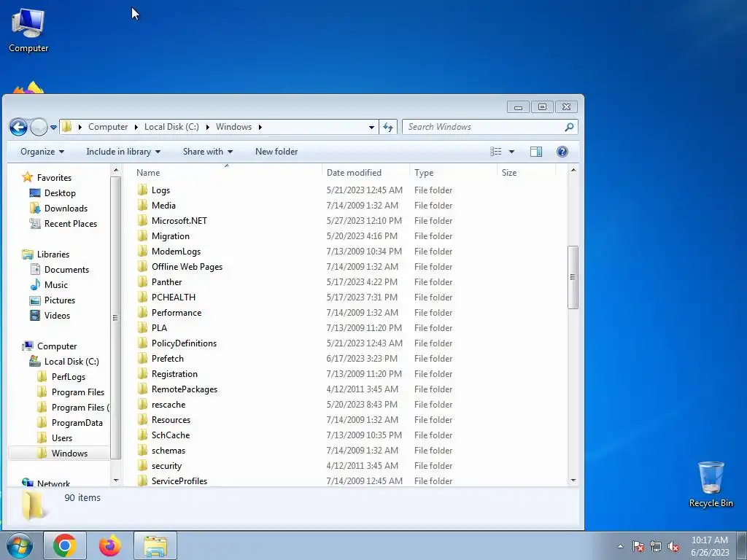This screenshot has width=747, height=560.
Task: Select the PolicyDefinitions folder name
Action: click(x=184, y=343)
